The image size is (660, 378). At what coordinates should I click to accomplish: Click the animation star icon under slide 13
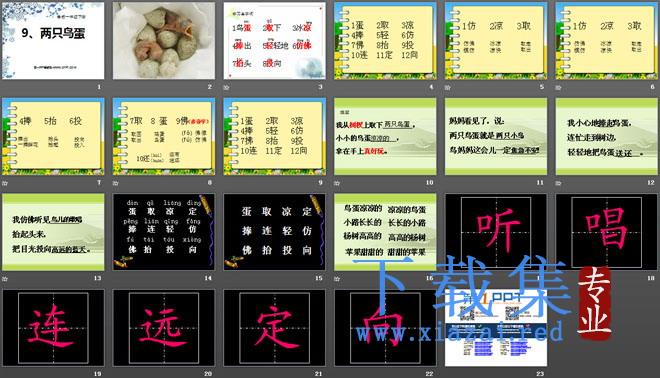5,279
